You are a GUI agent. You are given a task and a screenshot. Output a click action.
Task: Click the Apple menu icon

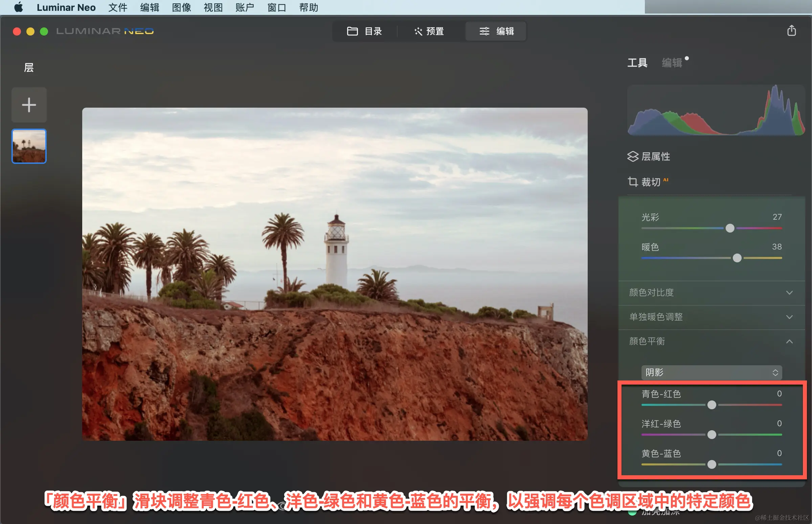click(18, 7)
